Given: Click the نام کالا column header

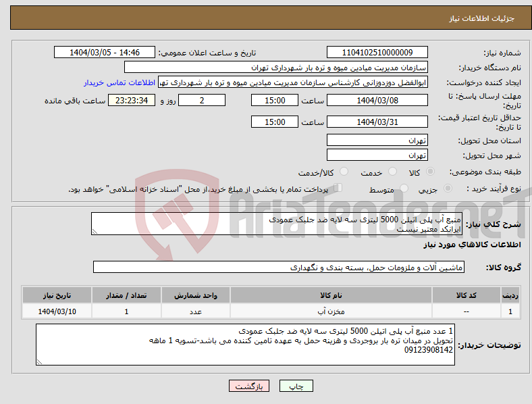Looking at the screenshot, I should (x=331, y=295).
